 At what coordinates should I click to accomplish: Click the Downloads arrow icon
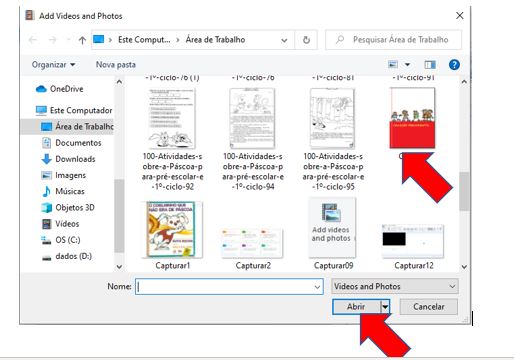[46, 159]
